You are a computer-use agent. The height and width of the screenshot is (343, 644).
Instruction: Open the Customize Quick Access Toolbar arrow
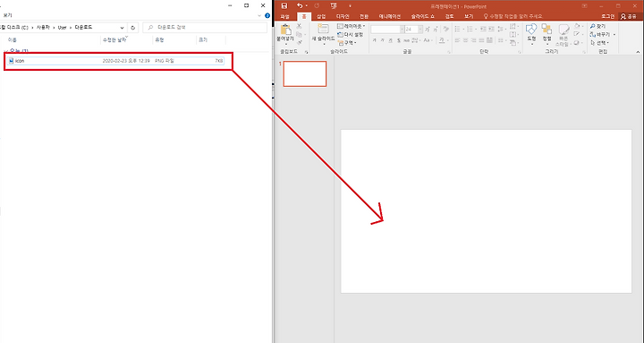[350, 6]
